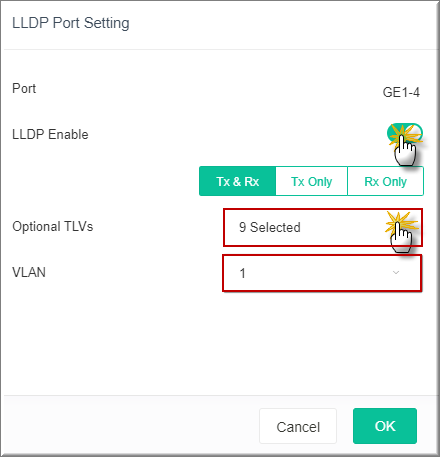Screen dimensions: 440x457
Task: Click the VLAN value '1'
Action: 242,273
